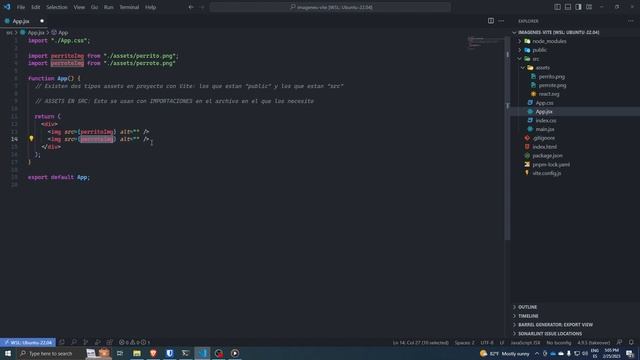Expand SONARLINT ISSUE LOCATIONS section
This screenshot has height=360, width=640.
pos(550,333)
